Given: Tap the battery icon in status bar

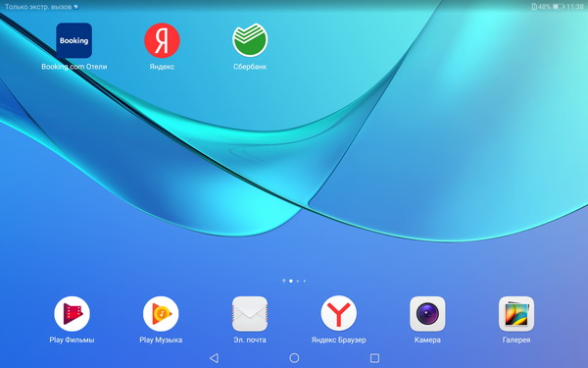Looking at the screenshot, I should point(559,7).
